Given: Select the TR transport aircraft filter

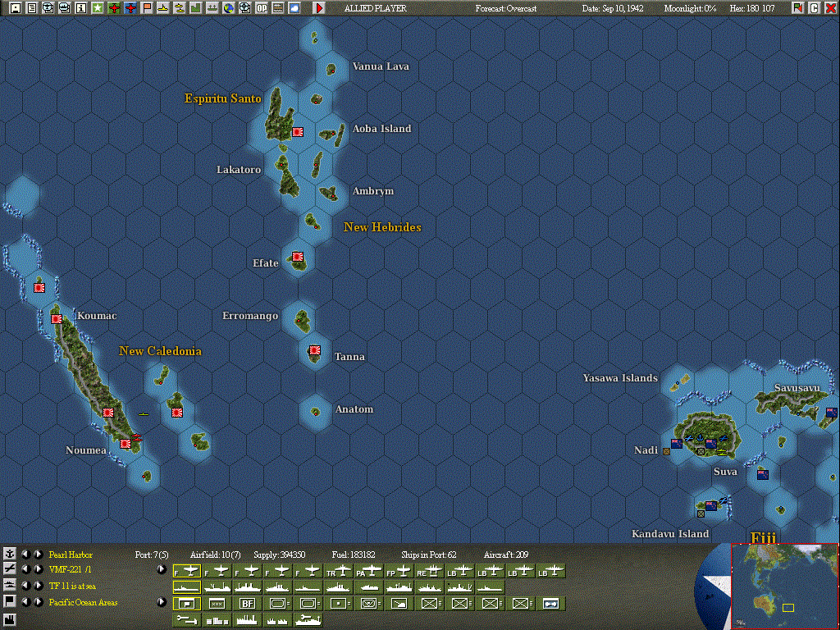Looking at the screenshot, I should [339, 572].
